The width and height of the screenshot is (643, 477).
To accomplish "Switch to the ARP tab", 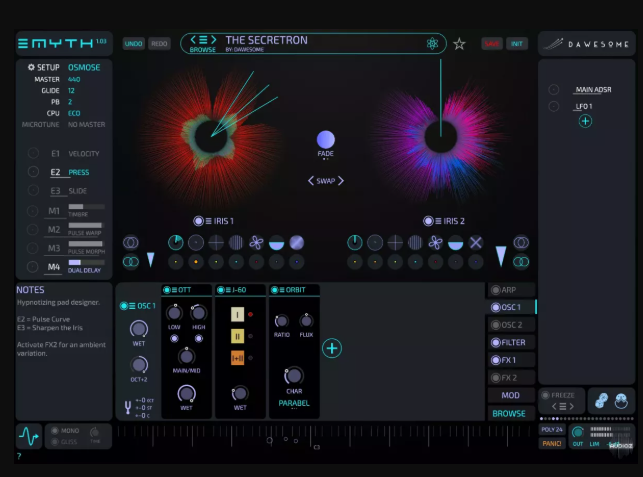I will pyautogui.click(x=511, y=290).
